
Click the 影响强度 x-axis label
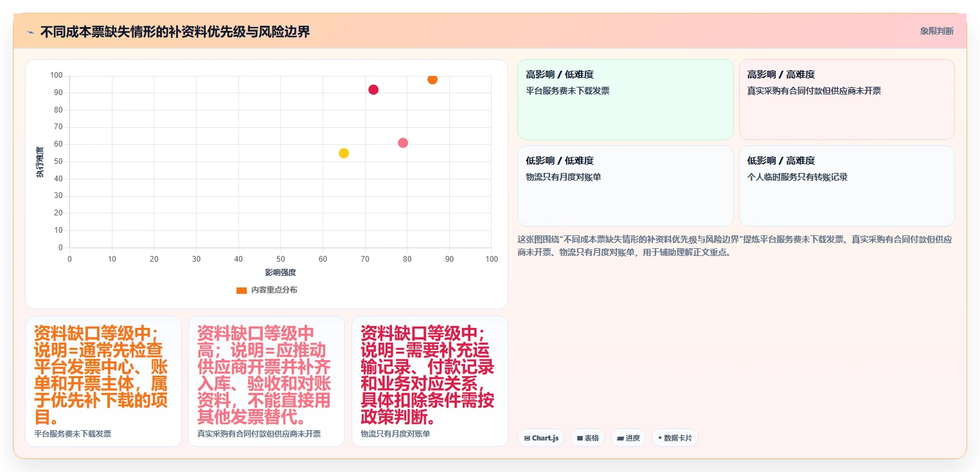[x=280, y=273]
